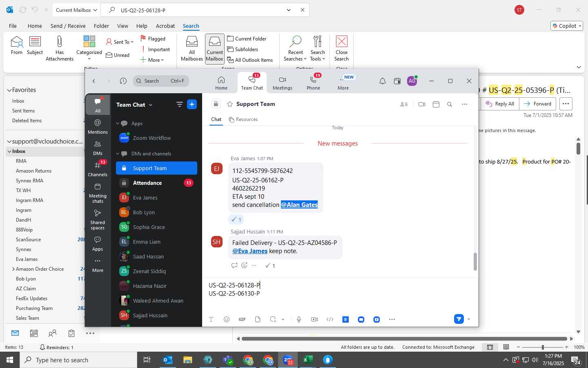This screenshot has height=368, width=588.
Task: Toggle checkmark reaction on Eva James message
Action: [x=236, y=220]
